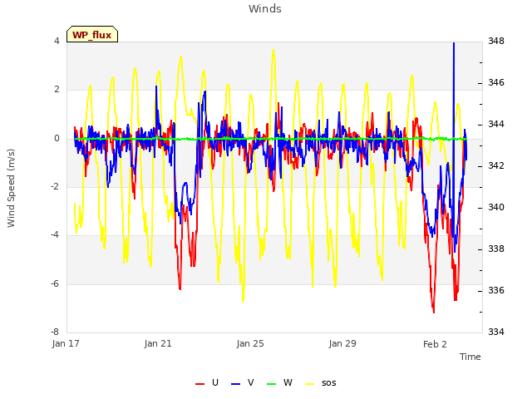Toggle the U series legend entry
The height and width of the screenshot is (399, 532).
tap(207, 382)
